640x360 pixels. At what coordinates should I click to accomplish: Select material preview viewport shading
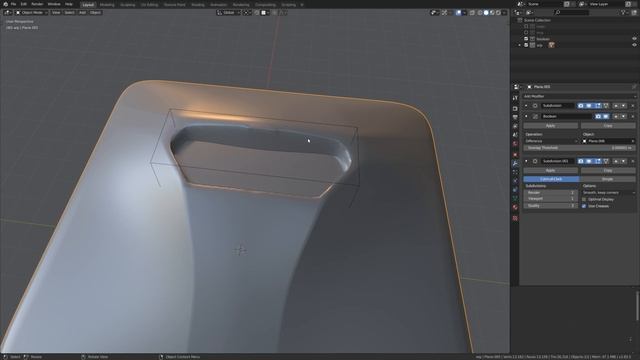[x=492, y=13]
